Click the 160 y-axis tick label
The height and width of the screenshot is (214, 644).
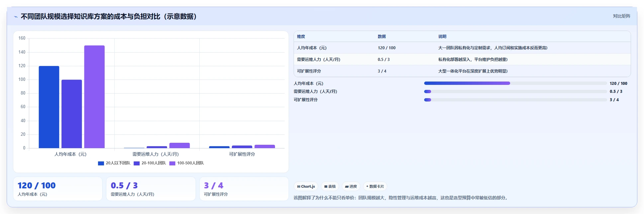[22, 38]
